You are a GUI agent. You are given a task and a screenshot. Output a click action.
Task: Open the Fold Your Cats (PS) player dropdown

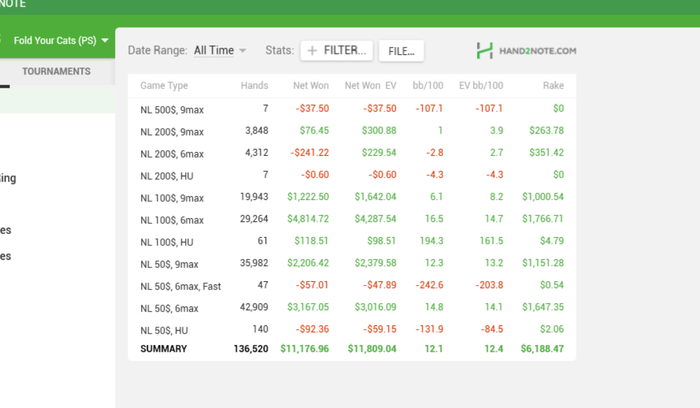60,41
